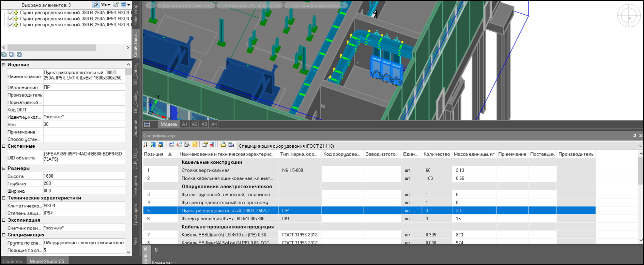644x265 pixels.
Task: Click the uncheck all items icon
Action: pyautogui.click(x=12, y=55)
